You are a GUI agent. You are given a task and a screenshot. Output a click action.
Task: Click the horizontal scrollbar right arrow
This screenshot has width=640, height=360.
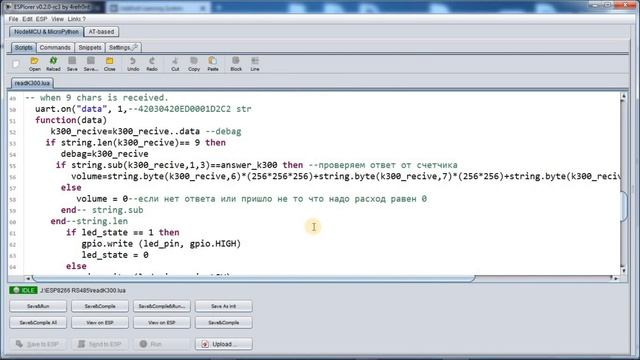coord(616,278)
